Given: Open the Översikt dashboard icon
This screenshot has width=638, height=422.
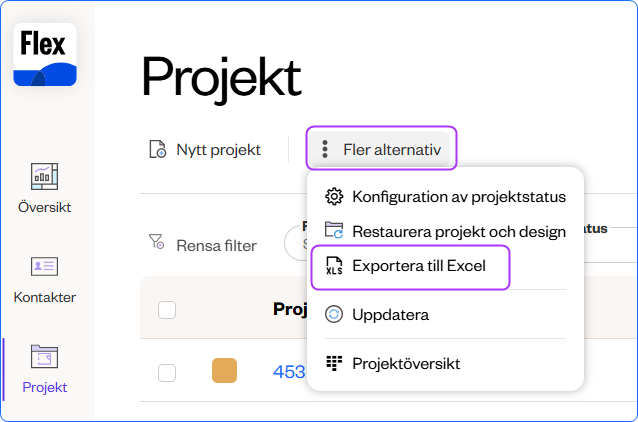Looking at the screenshot, I should click(x=45, y=175).
